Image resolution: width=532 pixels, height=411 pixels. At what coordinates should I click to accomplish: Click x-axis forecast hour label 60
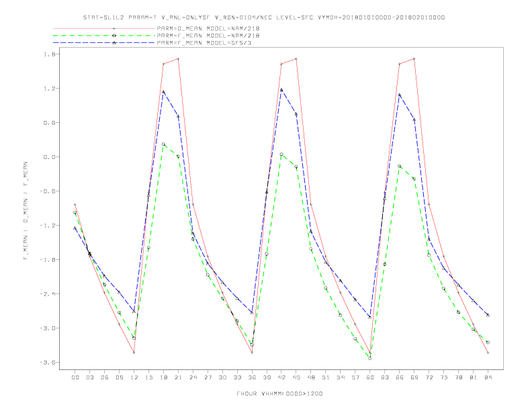tap(370, 377)
